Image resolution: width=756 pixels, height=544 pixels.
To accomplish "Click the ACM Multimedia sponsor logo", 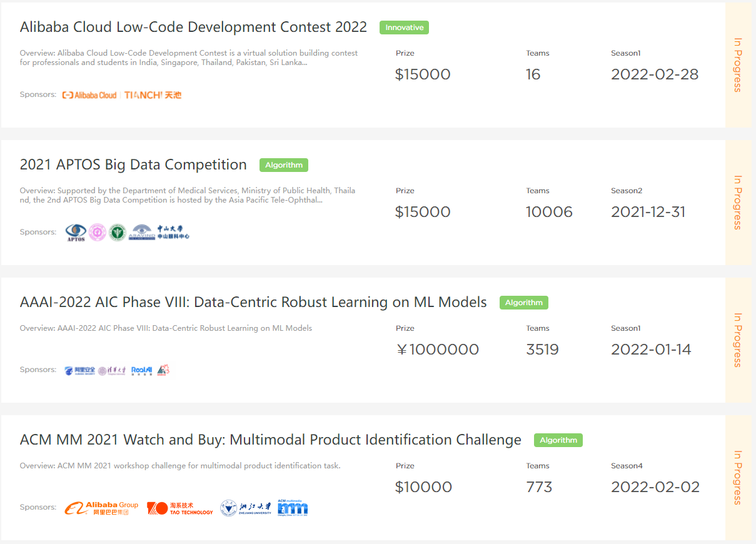I will (x=293, y=508).
